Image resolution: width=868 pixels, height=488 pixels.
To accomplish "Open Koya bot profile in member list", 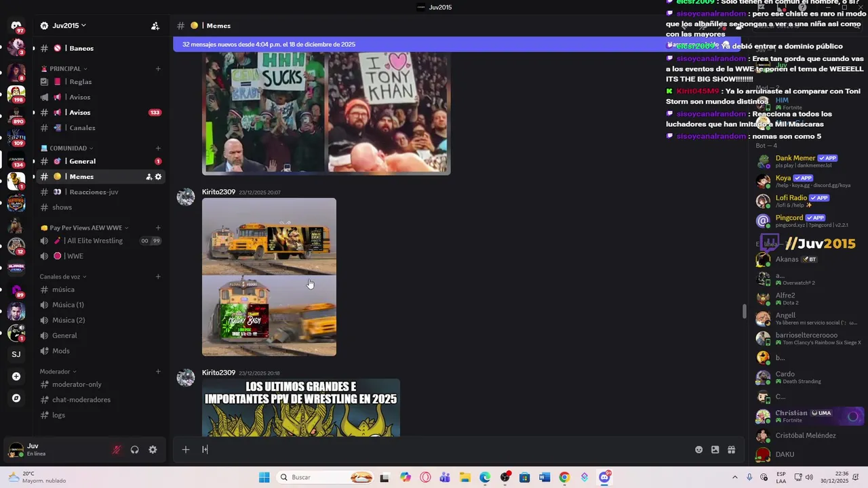I will (807, 181).
